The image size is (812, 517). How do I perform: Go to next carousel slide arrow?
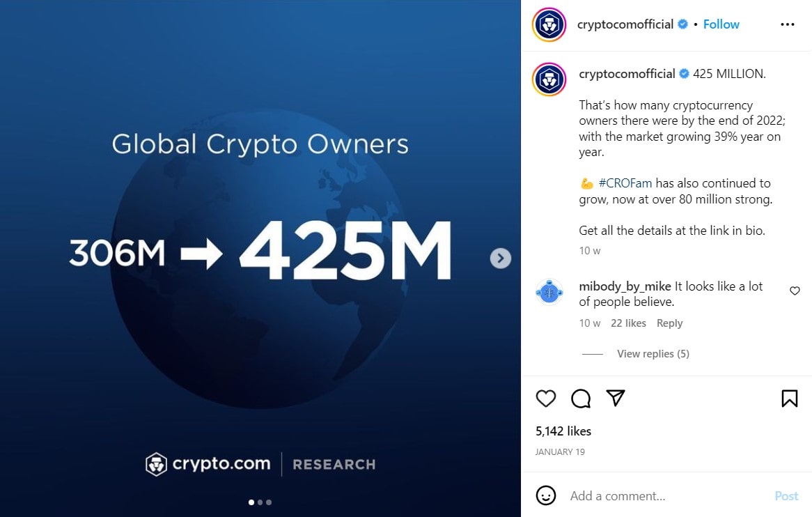tap(500, 258)
